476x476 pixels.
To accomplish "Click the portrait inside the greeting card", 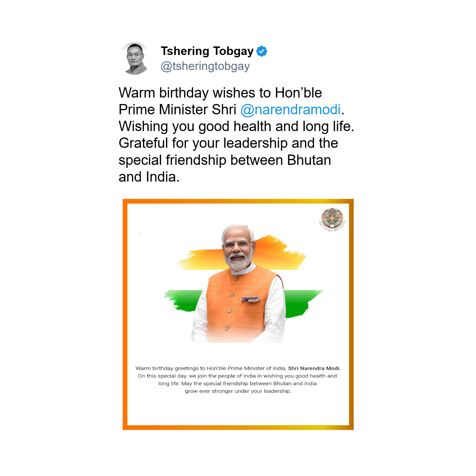I will 238,284.
